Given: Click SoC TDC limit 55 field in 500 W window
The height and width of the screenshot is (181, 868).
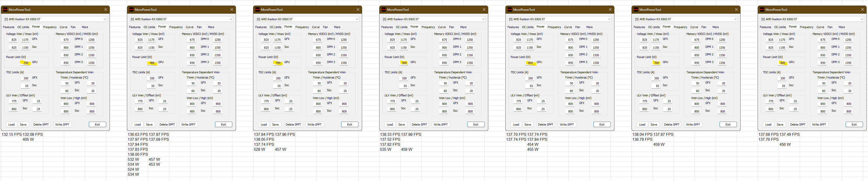Looking at the screenshot, I should (x=403, y=86).
